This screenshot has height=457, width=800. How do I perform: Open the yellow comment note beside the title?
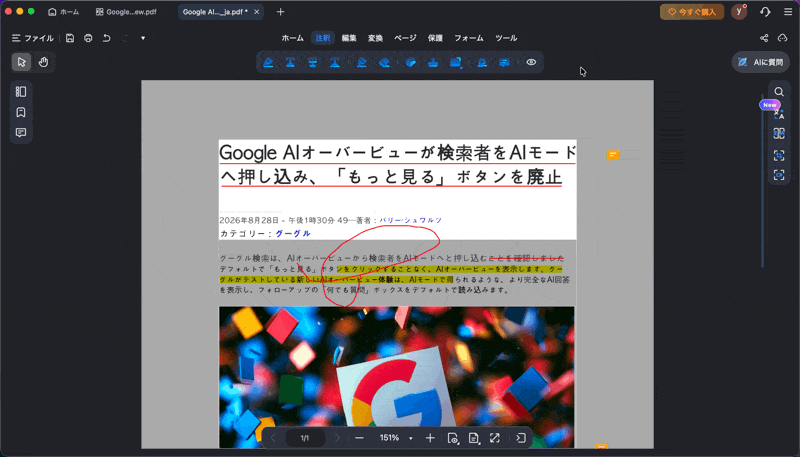click(613, 155)
